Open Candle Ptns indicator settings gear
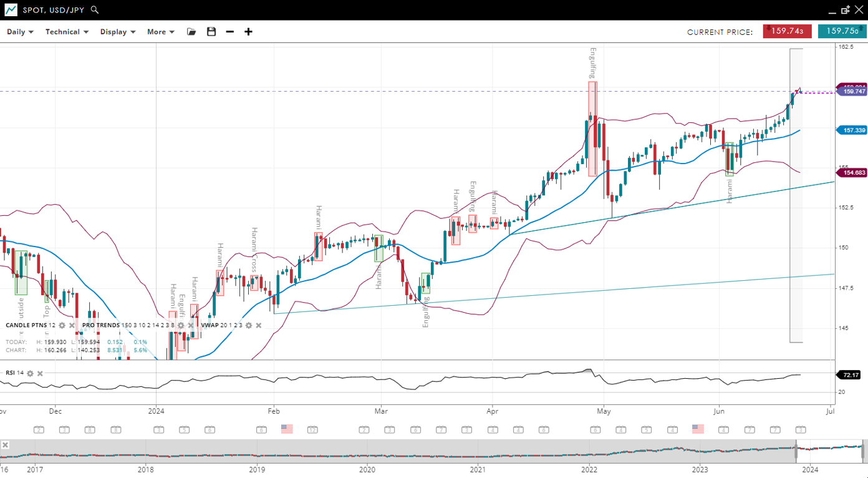 (x=62, y=326)
